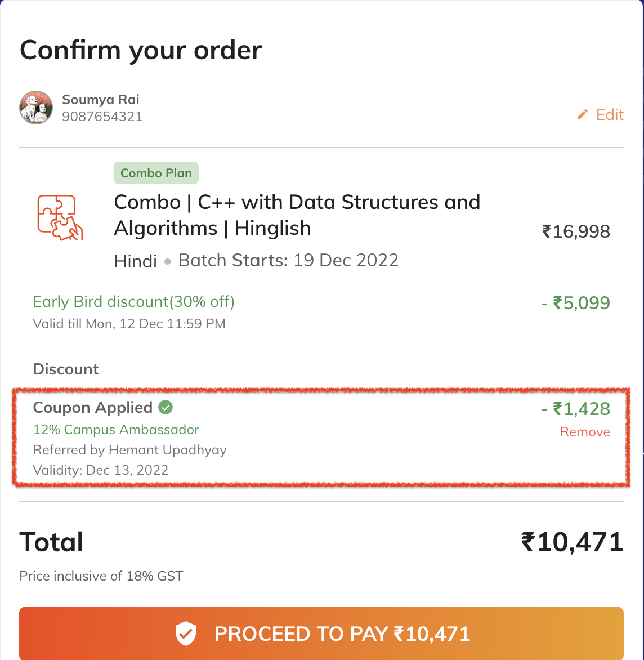Click the Edit pencil icon
The width and height of the screenshot is (644, 660).
582,114
